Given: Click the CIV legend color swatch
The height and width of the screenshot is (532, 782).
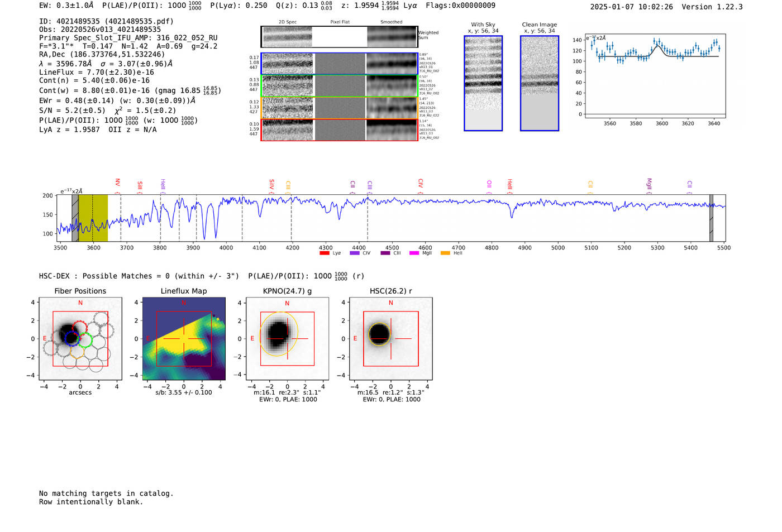Looking at the screenshot, I should point(355,253).
